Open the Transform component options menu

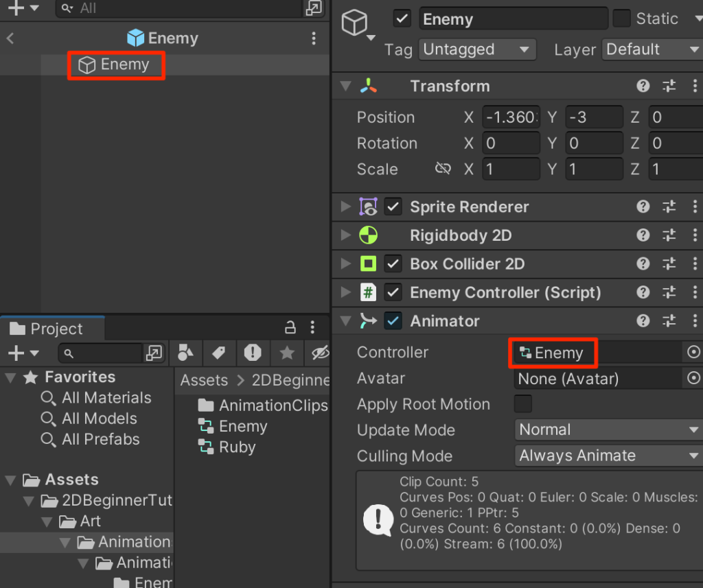(x=695, y=86)
